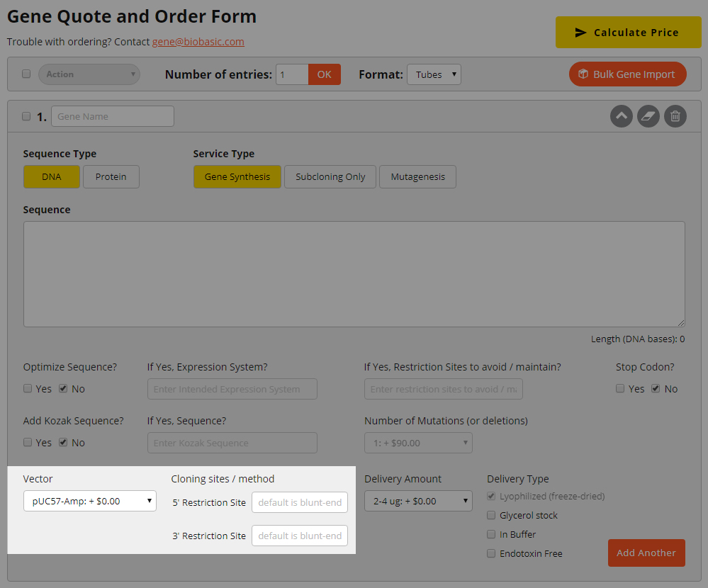Image resolution: width=708 pixels, height=588 pixels.
Task: Open the Format Tubes dropdown
Action: point(434,74)
